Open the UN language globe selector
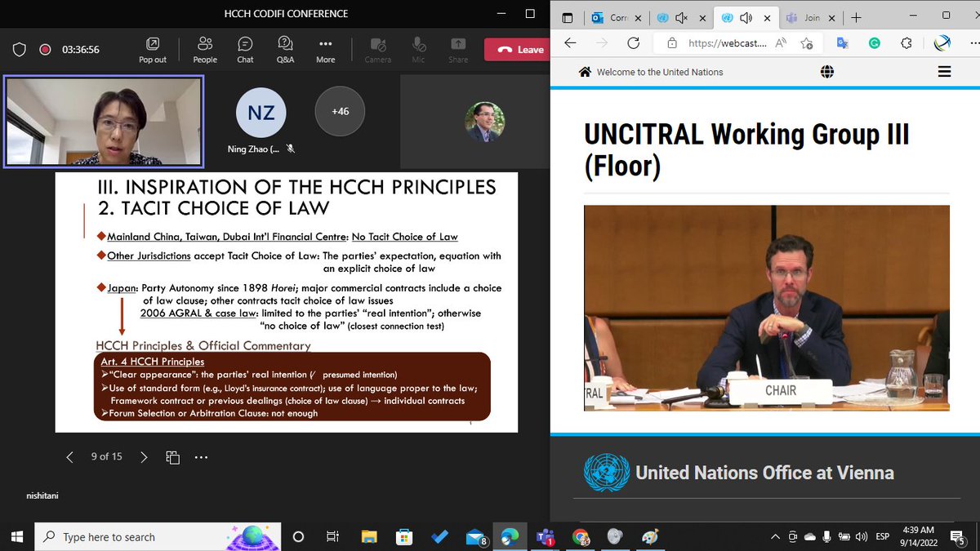The width and height of the screenshot is (980, 551). pyautogui.click(x=827, y=72)
